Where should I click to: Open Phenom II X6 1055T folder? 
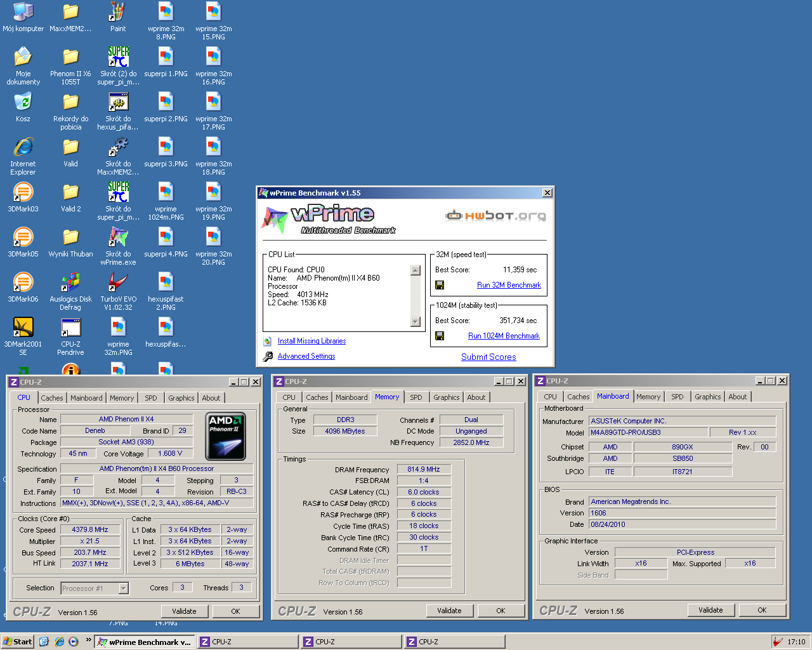pyautogui.click(x=70, y=56)
